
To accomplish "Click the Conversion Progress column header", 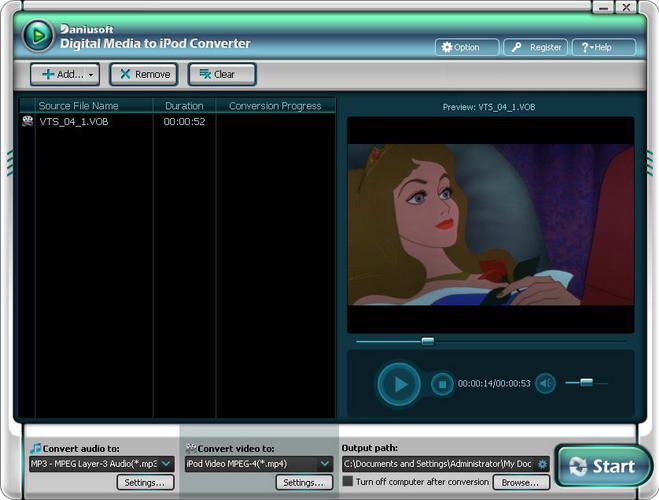I will (x=275, y=106).
